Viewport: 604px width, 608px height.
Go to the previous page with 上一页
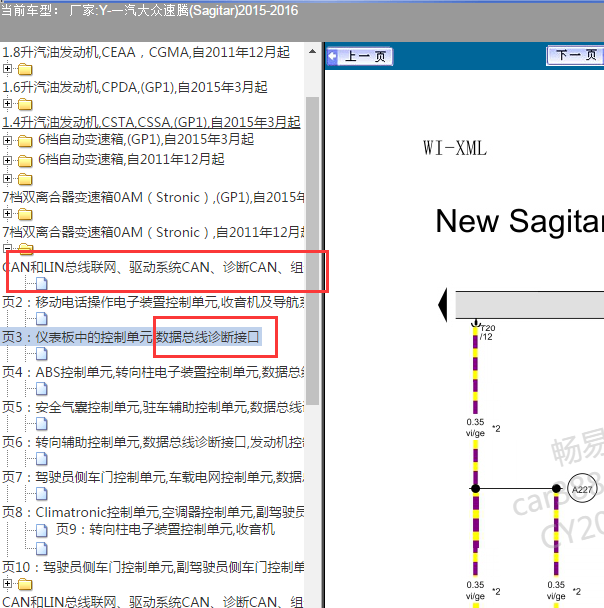point(359,56)
